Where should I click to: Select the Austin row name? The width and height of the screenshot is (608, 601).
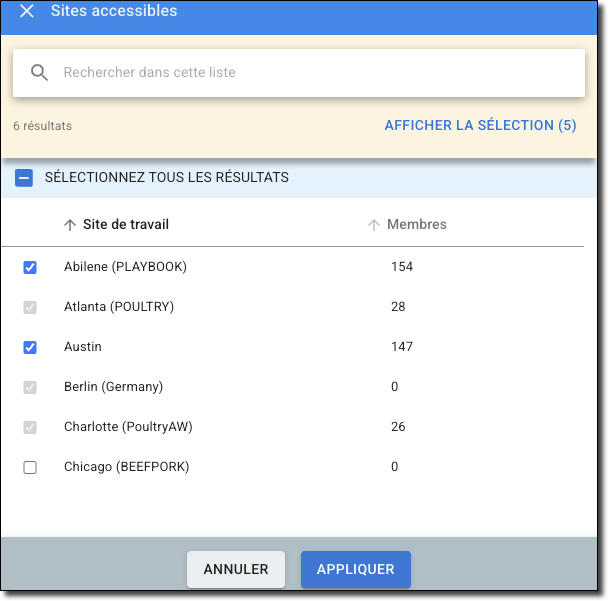(x=83, y=347)
